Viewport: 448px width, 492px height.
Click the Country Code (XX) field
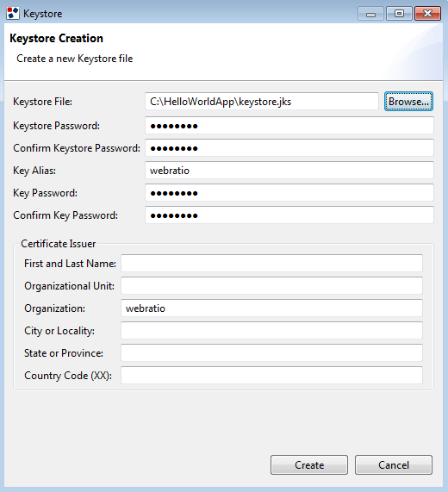[x=271, y=376]
